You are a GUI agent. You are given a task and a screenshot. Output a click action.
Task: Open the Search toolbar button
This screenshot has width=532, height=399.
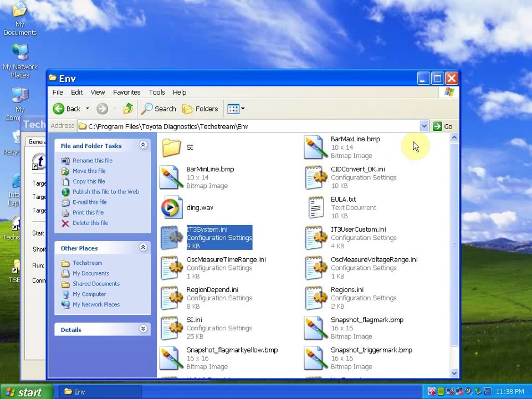tap(159, 109)
